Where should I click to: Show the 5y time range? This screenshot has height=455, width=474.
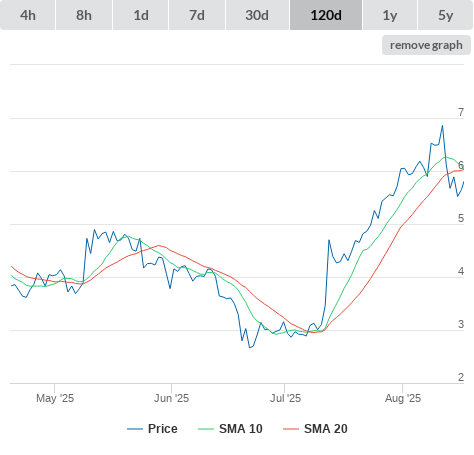tap(445, 15)
